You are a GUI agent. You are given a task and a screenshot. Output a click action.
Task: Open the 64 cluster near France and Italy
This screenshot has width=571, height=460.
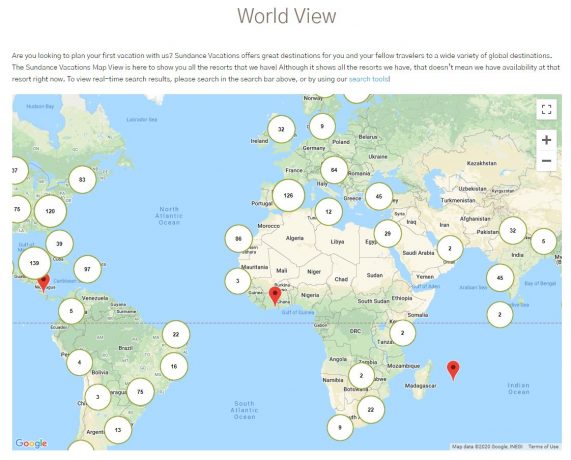pos(334,170)
